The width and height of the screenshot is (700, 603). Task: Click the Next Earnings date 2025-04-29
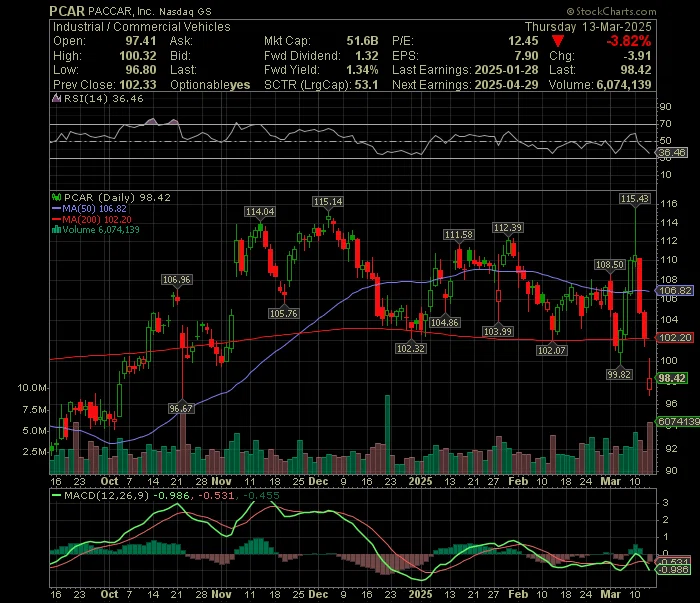506,85
